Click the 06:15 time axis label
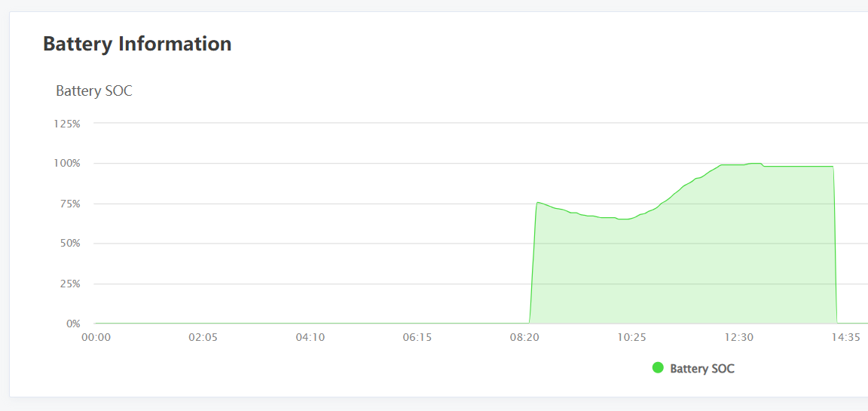The height and width of the screenshot is (411, 868). coord(417,338)
